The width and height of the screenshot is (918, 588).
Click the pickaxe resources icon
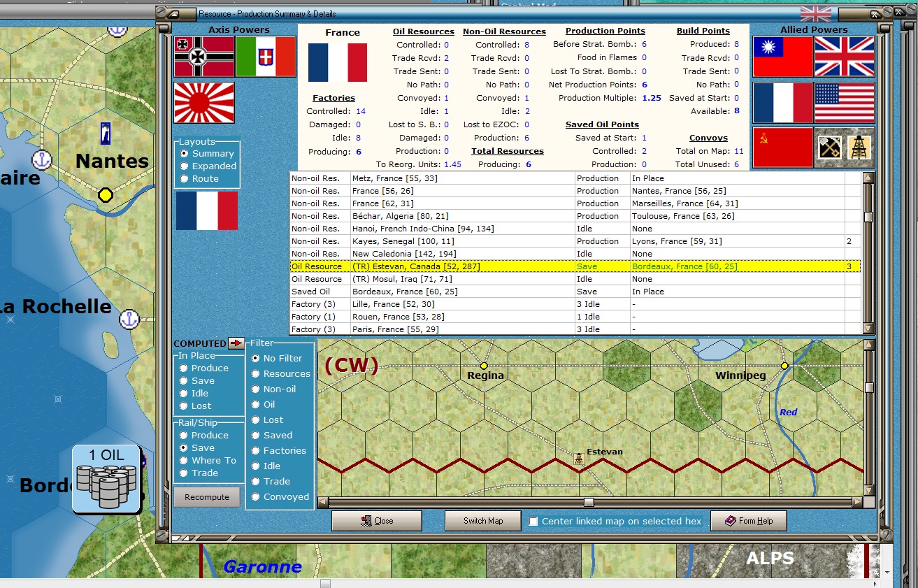coord(829,148)
